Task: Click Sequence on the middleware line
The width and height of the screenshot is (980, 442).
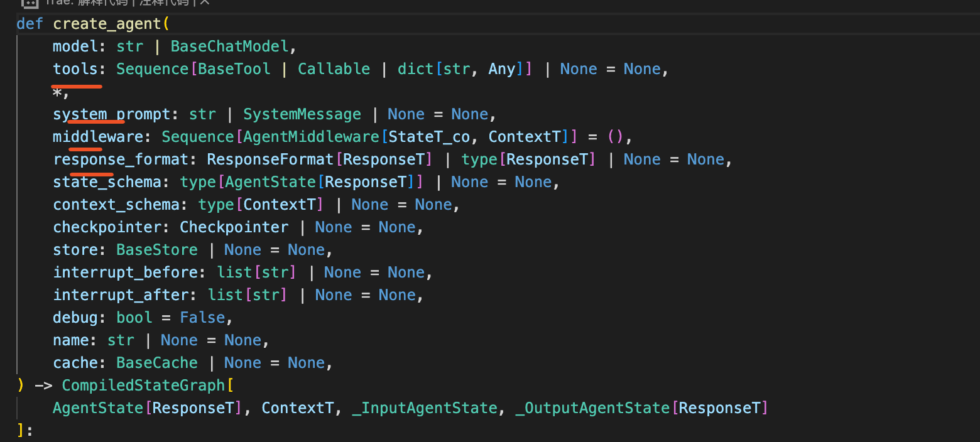Action: 198,137
